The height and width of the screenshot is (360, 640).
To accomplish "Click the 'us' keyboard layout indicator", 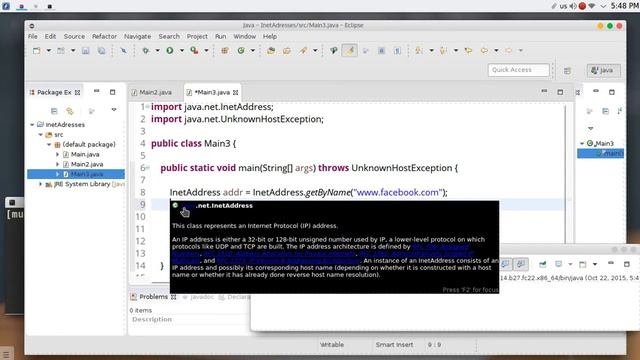I will pyautogui.click(x=563, y=6).
